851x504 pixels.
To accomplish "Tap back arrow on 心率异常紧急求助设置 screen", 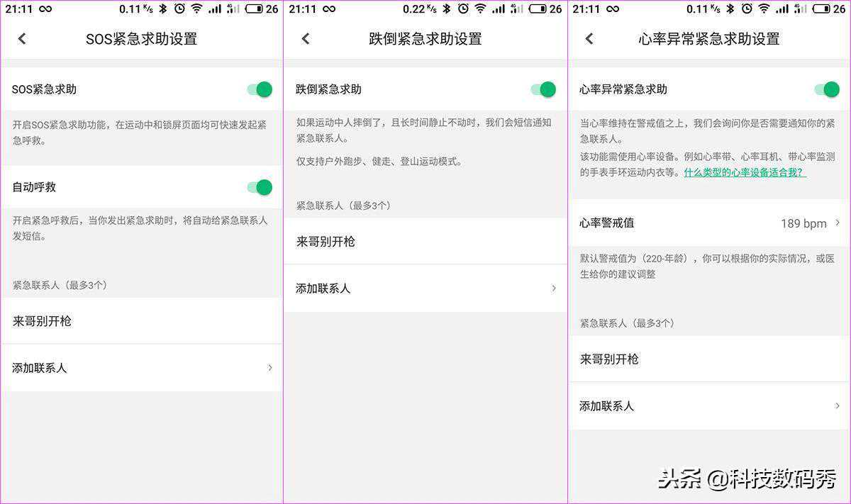I will point(589,39).
